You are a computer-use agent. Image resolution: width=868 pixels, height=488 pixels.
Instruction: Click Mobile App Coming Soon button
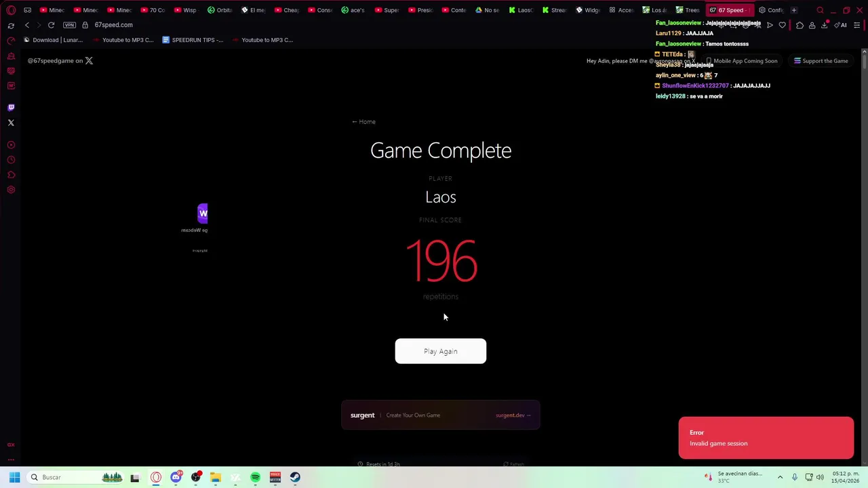(741, 61)
